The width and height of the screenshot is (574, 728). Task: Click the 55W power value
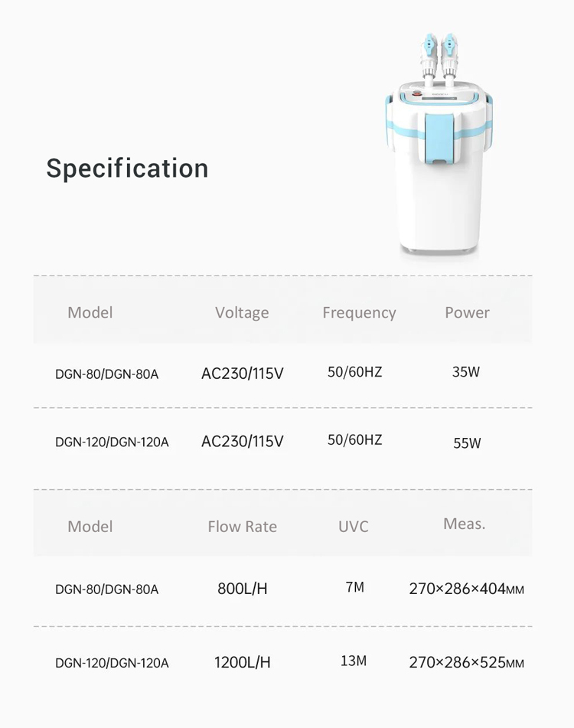[467, 442]
